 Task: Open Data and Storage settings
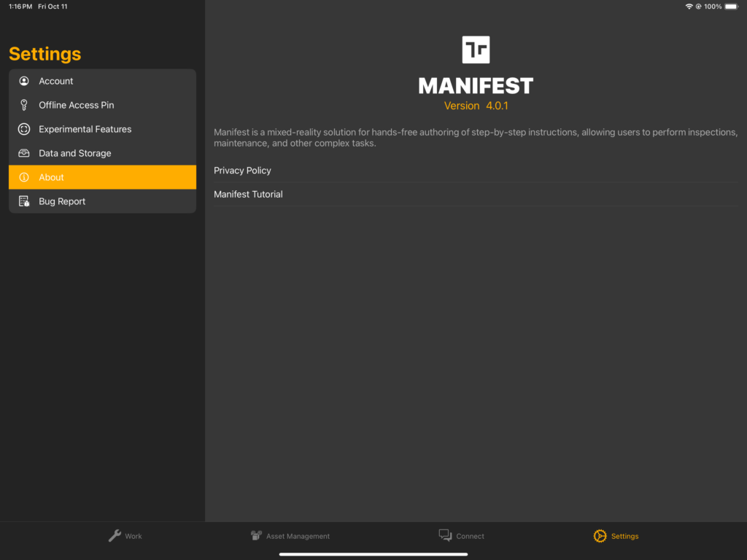coord(102,153)
